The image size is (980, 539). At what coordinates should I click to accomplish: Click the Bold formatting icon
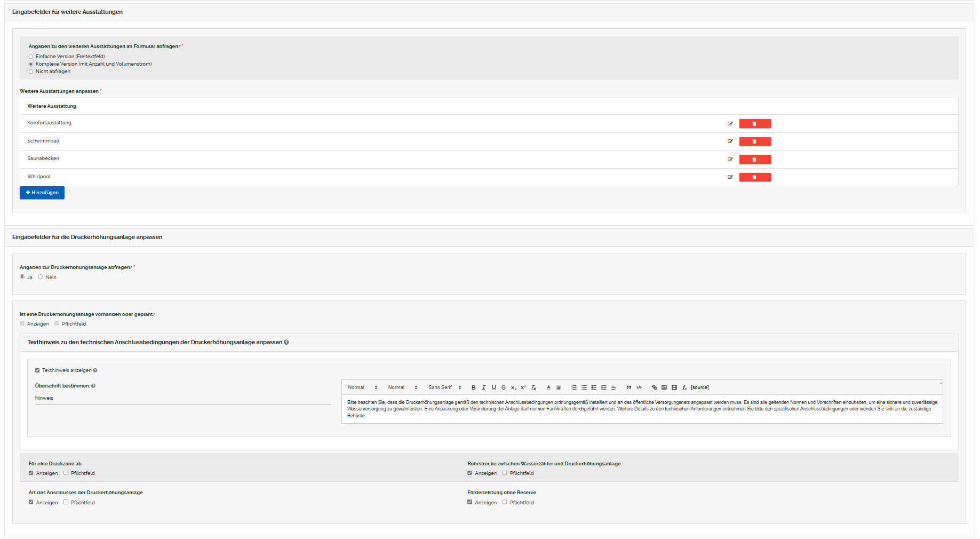coord(473,387)
